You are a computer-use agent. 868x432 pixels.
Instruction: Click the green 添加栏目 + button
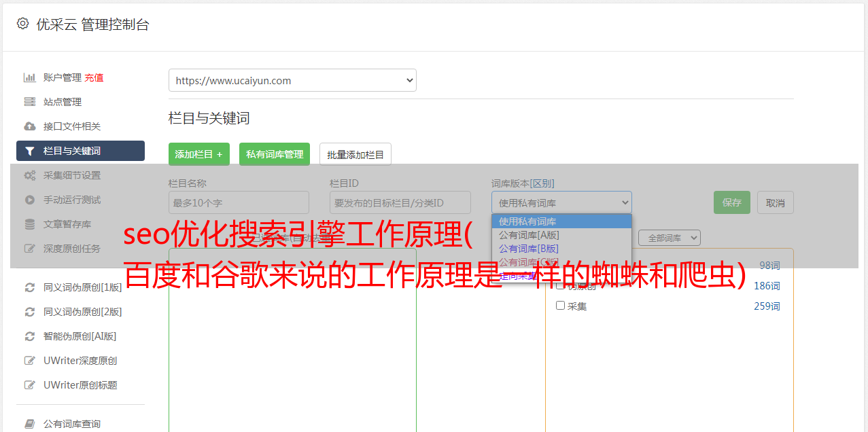click(x=199, y=154)
